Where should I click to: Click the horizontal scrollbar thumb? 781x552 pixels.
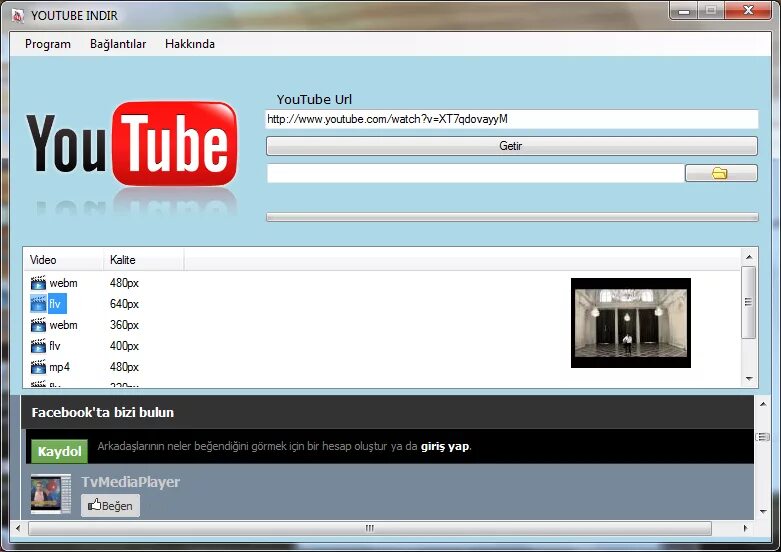tap(370, 528)
